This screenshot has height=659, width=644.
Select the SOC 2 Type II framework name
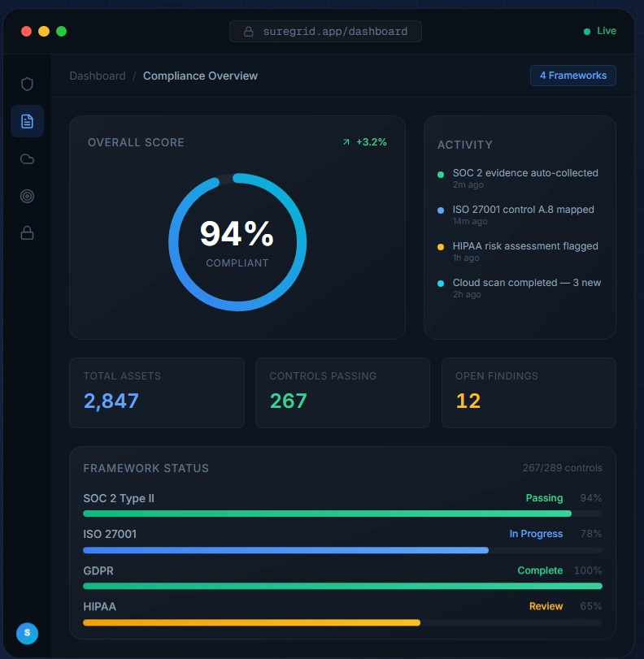119,498
